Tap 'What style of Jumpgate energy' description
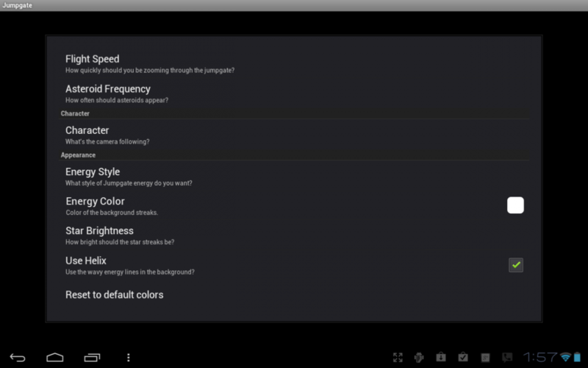The height and width of the screenshot is (368, 588). point(129,183)
